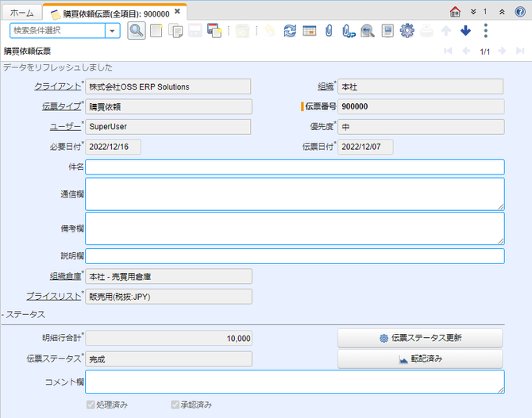Image resolution: width=532 pixels, height=418 pixels.
Task: Open the report document icon
Action: pos(387,31)
